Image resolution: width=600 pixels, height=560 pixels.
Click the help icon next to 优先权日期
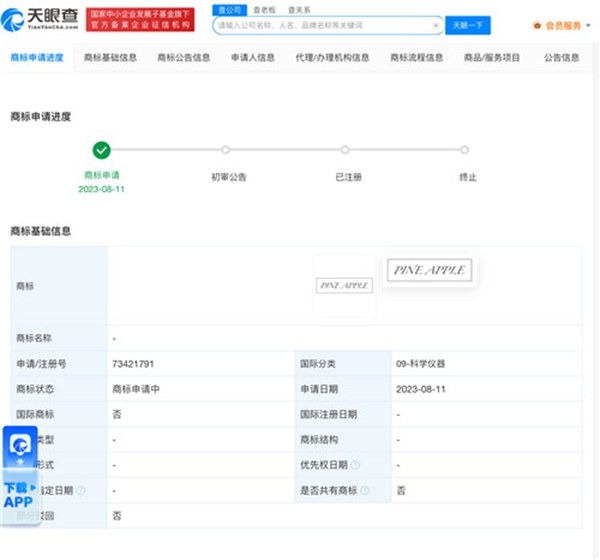click(x=355, y=465)
